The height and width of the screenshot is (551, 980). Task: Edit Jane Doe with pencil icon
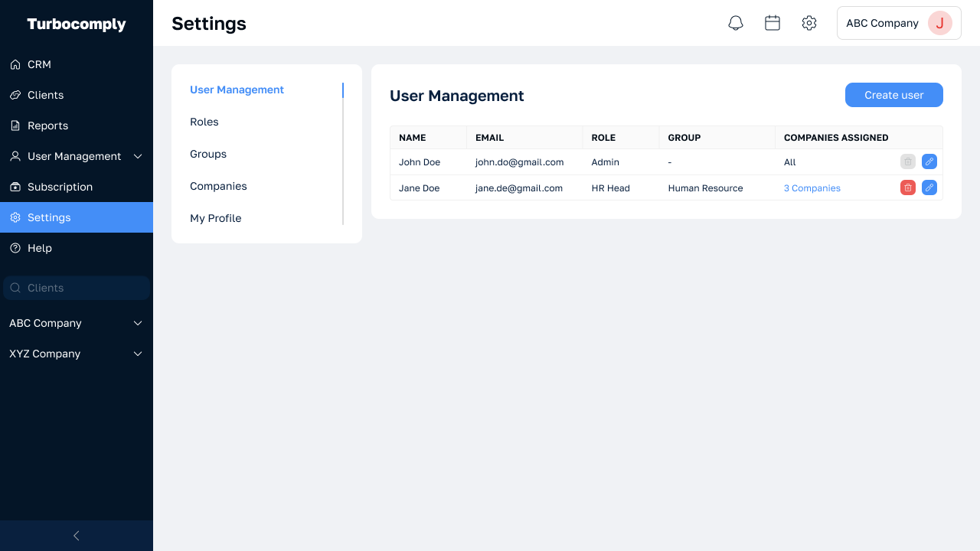pyautogui.click(x=929, y=187)
